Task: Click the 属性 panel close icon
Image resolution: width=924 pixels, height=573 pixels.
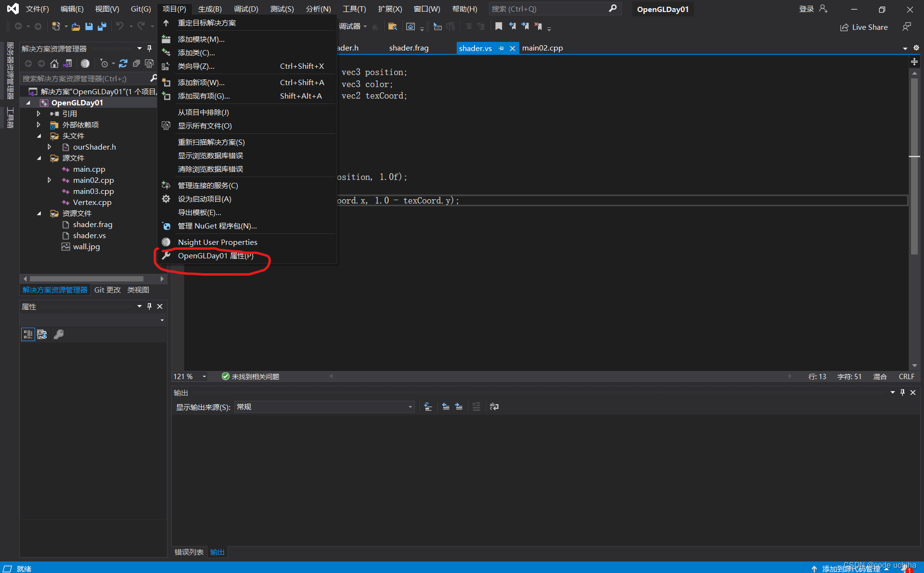Action: click(162, 306)
